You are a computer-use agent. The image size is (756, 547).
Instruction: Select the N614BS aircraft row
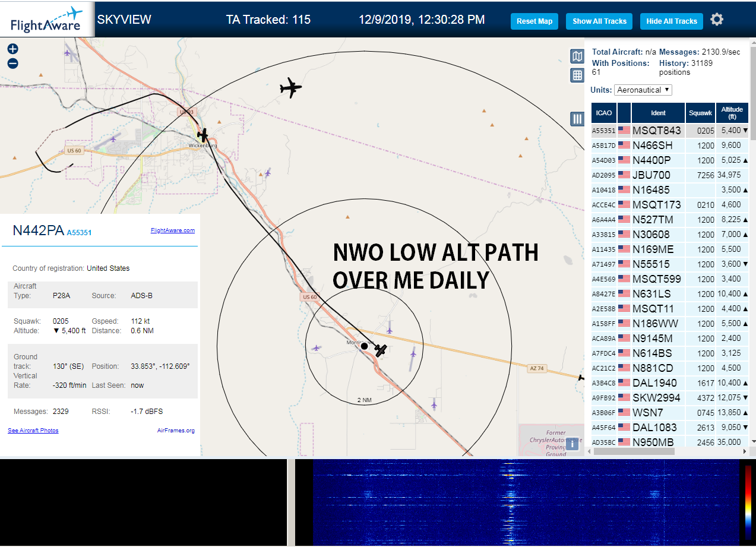pyautogui.click(x=670, y=353)
